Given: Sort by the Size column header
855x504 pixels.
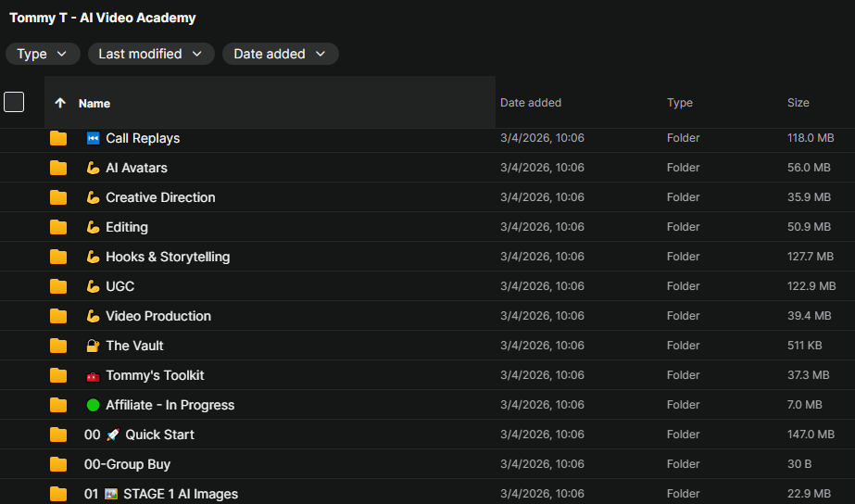Looking at the screenshot, I should 798,103.
